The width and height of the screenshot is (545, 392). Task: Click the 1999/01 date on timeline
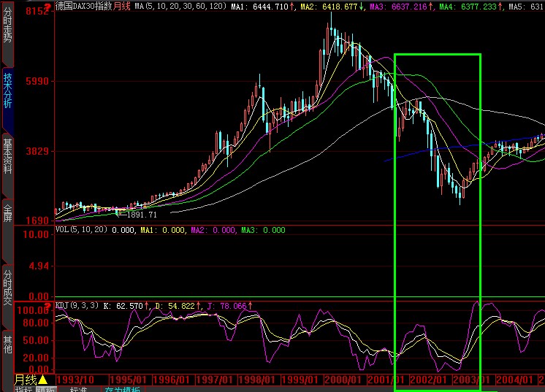point(300,380)
